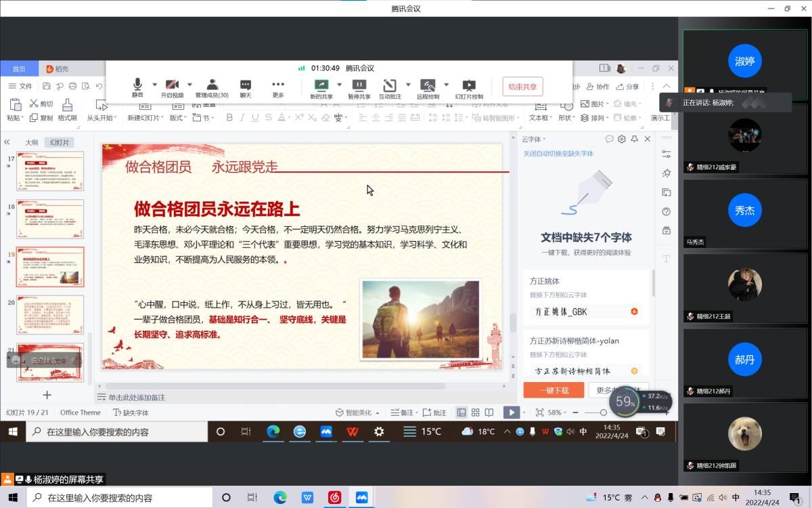Open the 版式 layout dropdown
This screenshot has width=812, height=508.
tap(178, 118)
